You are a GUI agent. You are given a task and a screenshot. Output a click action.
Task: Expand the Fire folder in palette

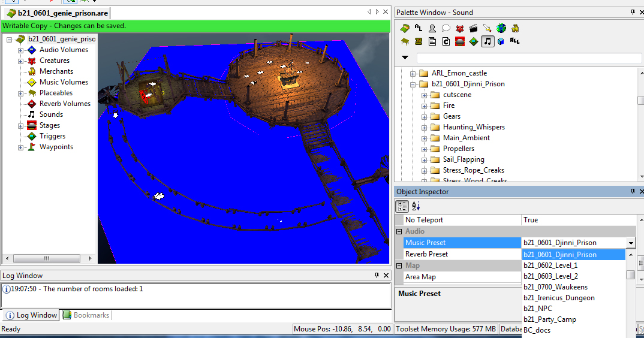(x=425, y=105)
